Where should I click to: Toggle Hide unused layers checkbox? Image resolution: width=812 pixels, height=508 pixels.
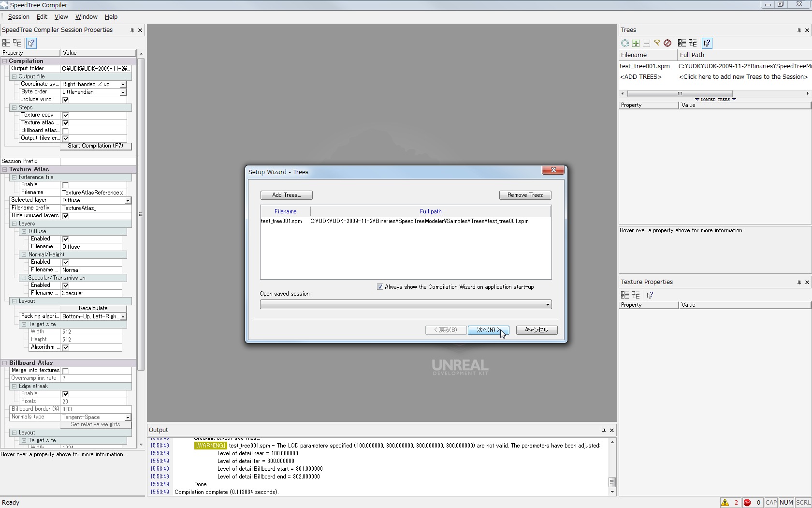click(x=66, y=216)
